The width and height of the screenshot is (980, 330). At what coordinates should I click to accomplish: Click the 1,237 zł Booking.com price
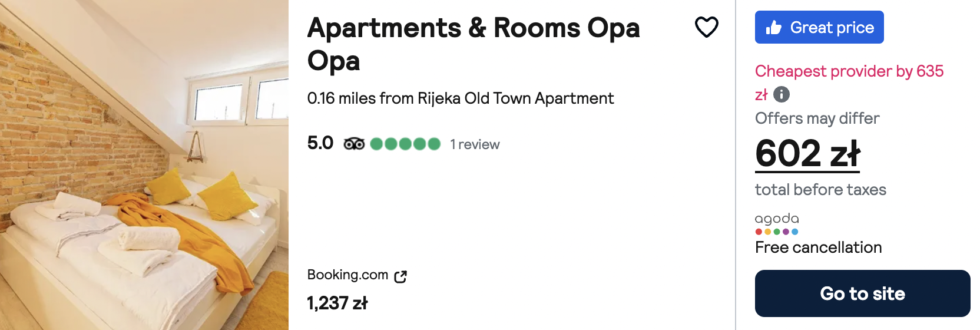(x=337, y=303)
